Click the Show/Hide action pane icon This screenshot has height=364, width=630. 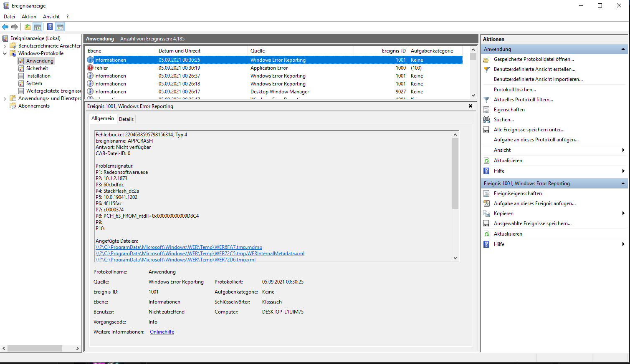pyautogui.click(x=60, y=27)
